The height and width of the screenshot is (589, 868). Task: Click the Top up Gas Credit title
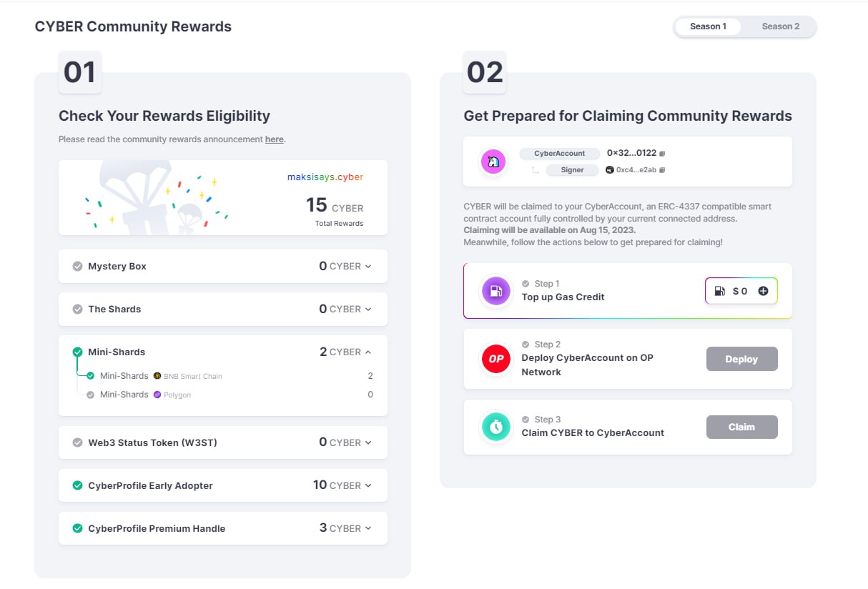(563, 297)
